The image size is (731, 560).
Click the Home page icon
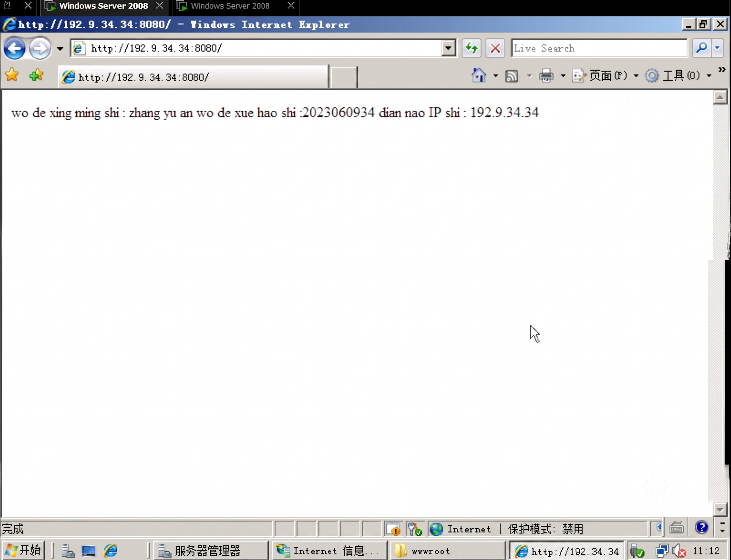point(479,75)
